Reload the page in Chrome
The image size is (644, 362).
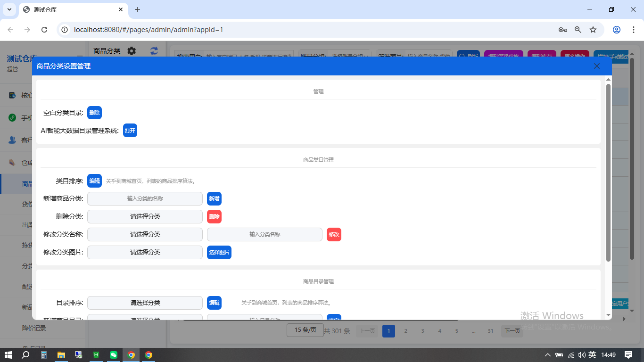click(x=44, y=30)
